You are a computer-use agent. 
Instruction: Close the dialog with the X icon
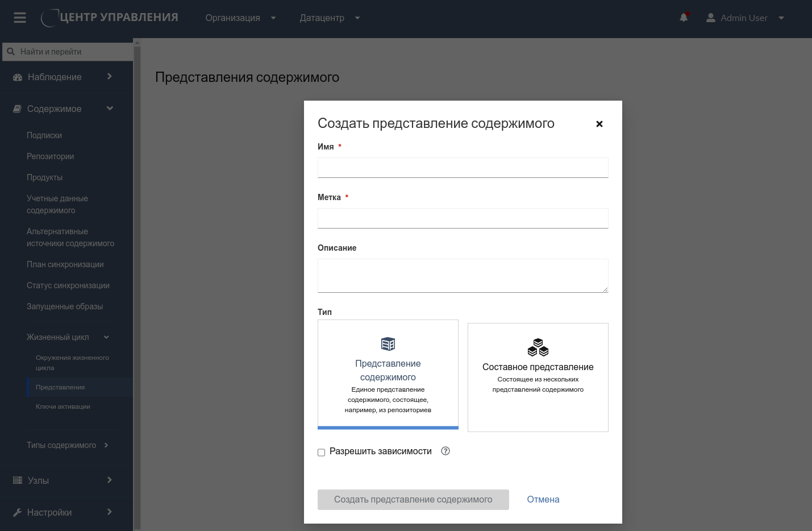pyautogui.click(x=599, y=124)
